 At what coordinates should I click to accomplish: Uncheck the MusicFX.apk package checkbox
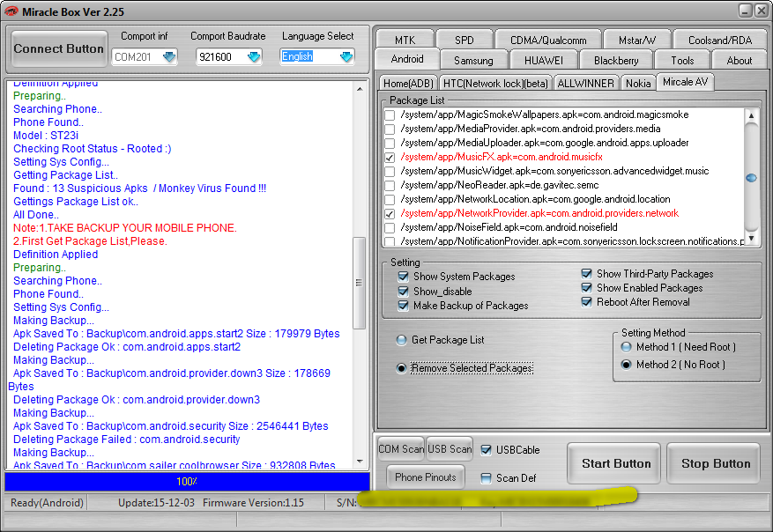[x=390, y=157]
